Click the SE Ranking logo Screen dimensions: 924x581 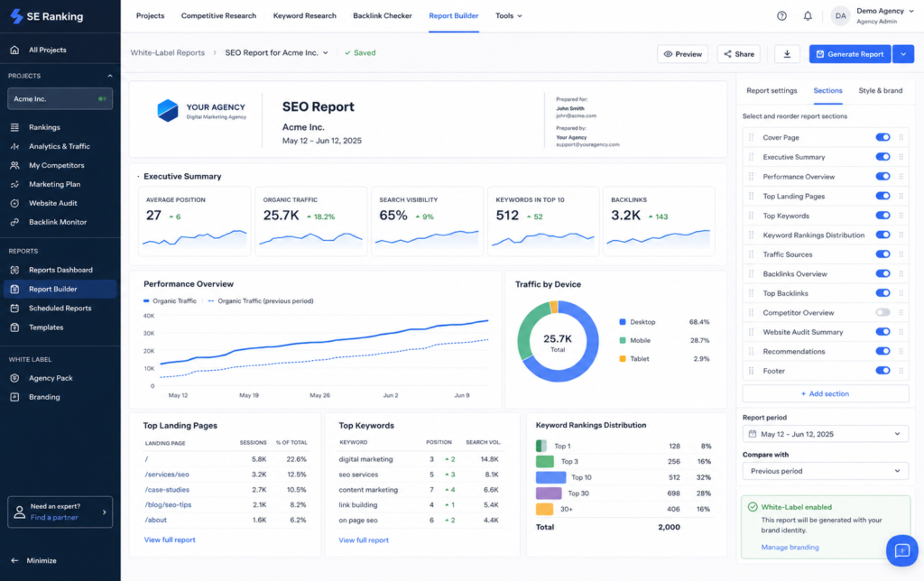(x=47, y=16)
